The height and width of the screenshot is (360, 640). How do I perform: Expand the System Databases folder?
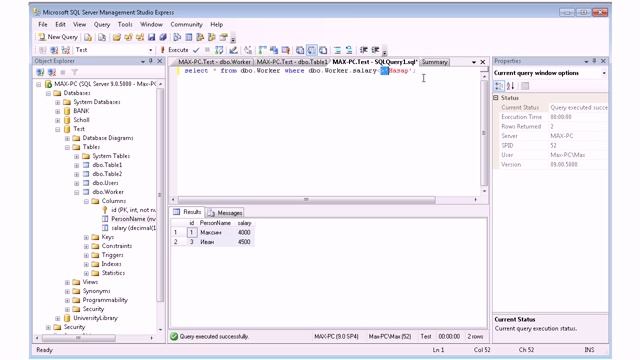[58, 102]
